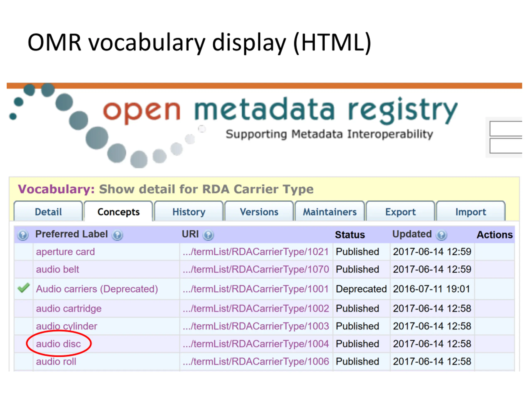The width and height of the screenshot is (532, 399).
Task: Click the Open Metadata Registry logo
Action: (233, 125)
